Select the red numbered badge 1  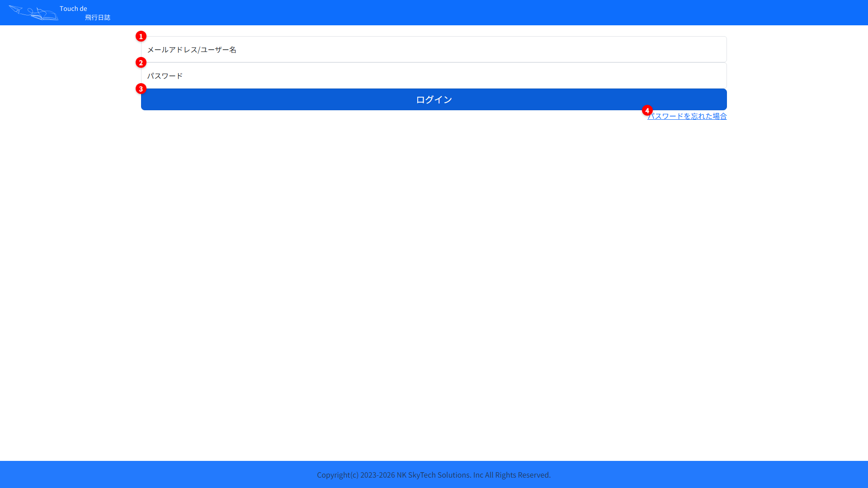click(141, 36)
